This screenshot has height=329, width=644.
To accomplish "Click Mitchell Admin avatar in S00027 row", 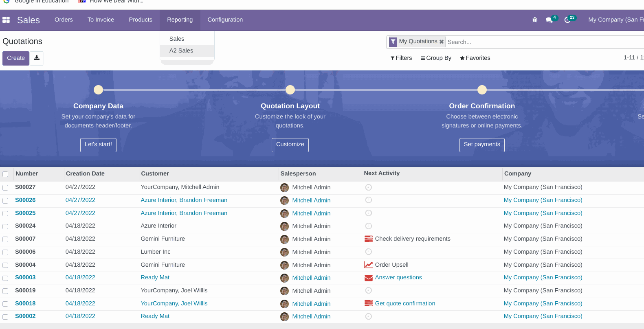I will coord(285,187).
